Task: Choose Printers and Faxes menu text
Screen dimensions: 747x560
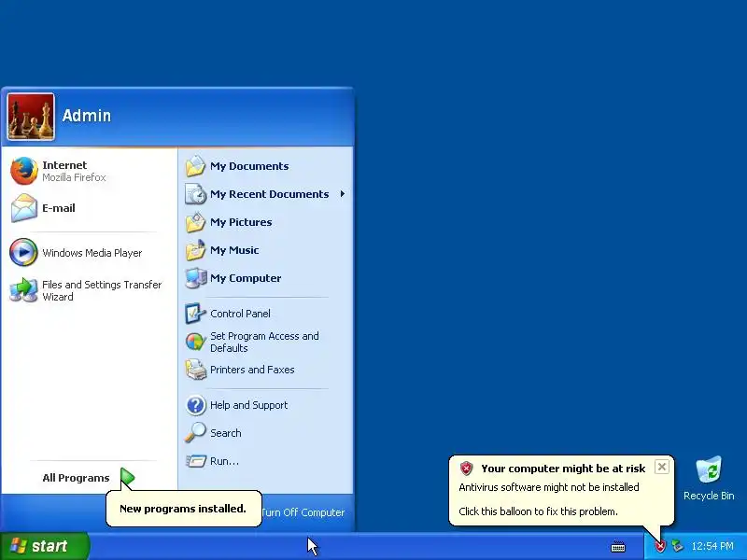Action: (x=252, y=370)
